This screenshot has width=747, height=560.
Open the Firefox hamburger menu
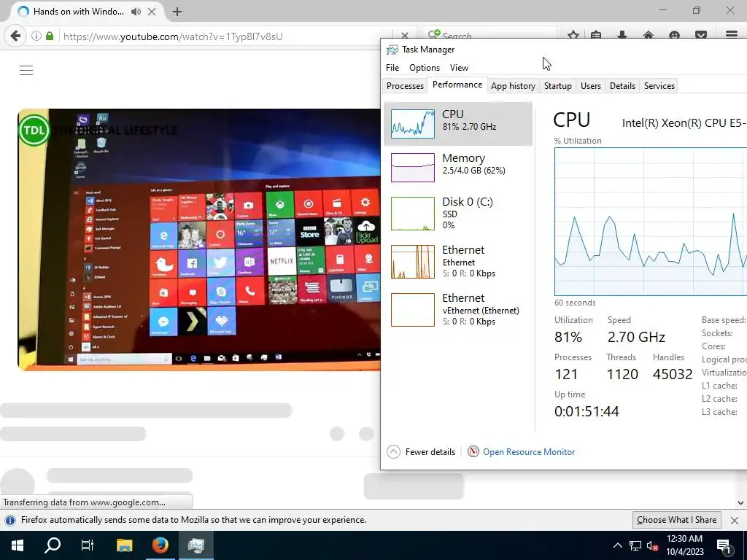732,35
